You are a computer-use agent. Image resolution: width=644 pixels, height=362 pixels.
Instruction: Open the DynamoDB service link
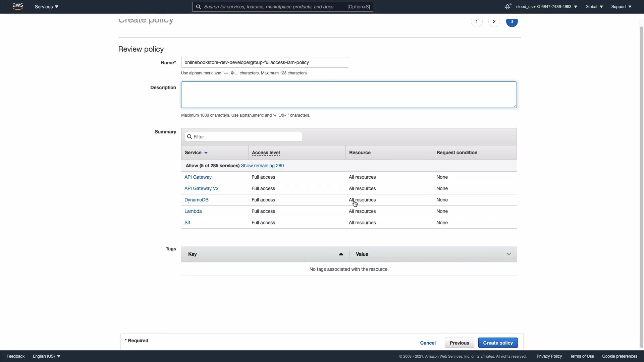coord(196,200)
